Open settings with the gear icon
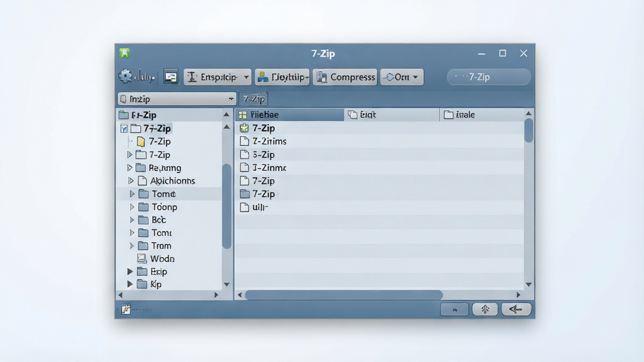This screenshot has height=362, width=644. point(125,76)
